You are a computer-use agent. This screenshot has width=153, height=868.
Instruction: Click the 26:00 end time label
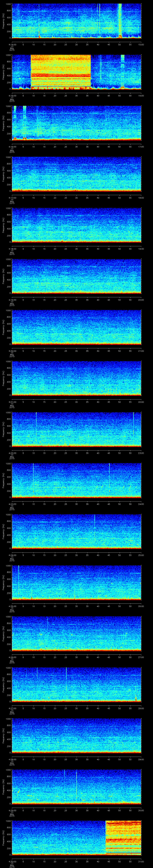click(141, 606)
